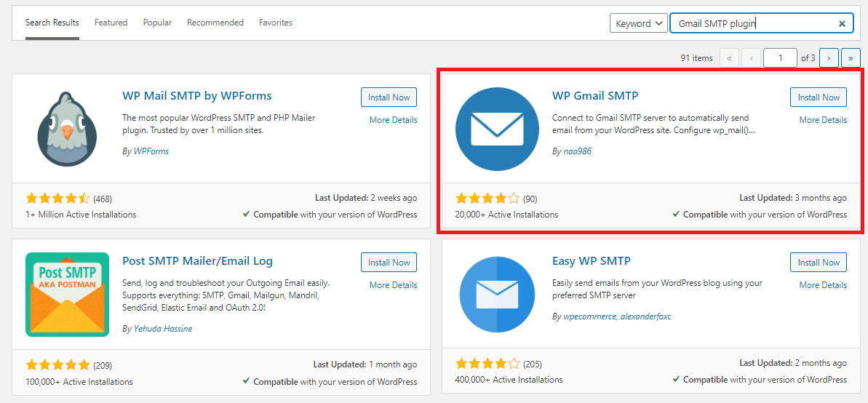868x403 pixels.
Task: Click the current page number field
Action: 780,57
